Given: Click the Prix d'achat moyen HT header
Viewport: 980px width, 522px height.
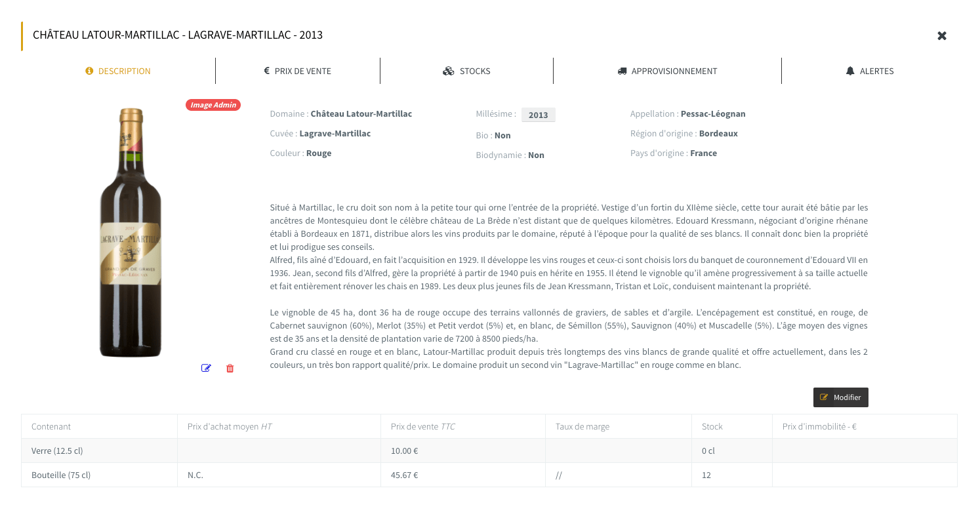Looking at the screenshot, I should (279, 426).
